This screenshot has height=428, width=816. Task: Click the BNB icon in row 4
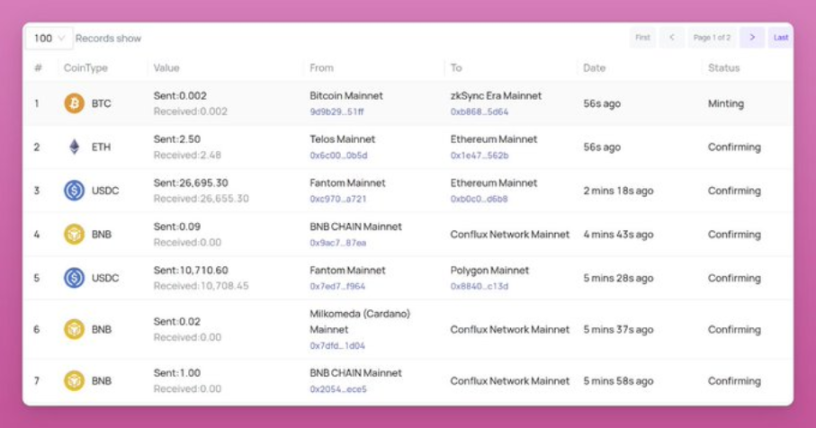pyautogui.click(x=74, y=234)
